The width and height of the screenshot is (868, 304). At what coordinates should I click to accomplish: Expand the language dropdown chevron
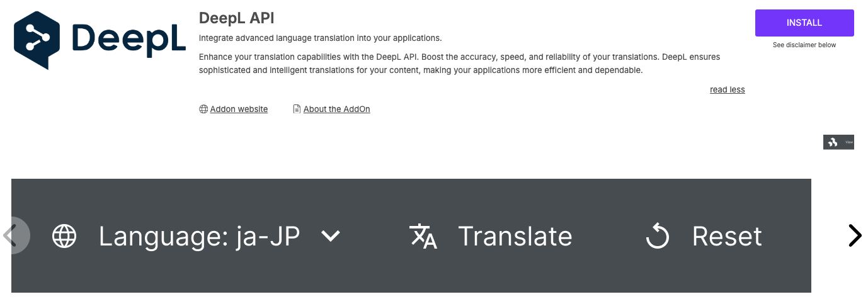(330, 236)
